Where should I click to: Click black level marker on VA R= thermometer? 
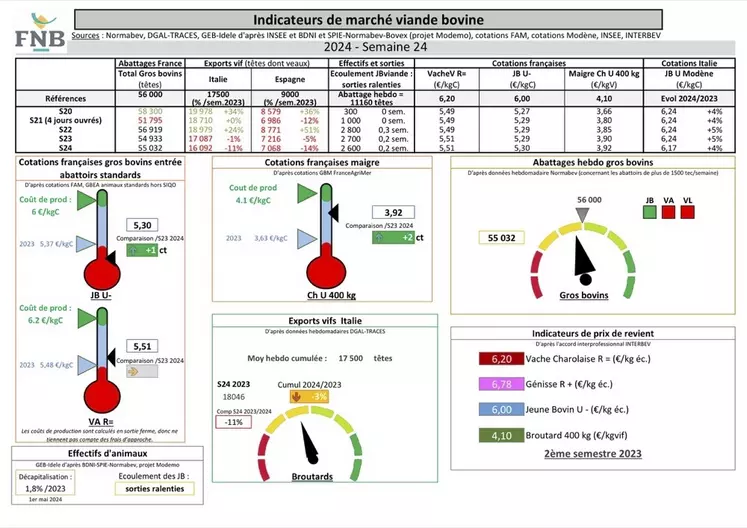111,356
